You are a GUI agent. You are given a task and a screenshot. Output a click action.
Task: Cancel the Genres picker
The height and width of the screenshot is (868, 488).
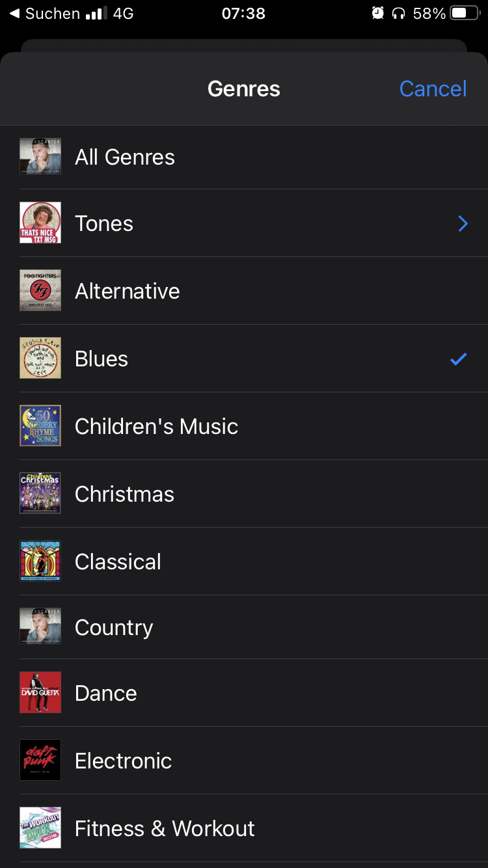[433, 88]
